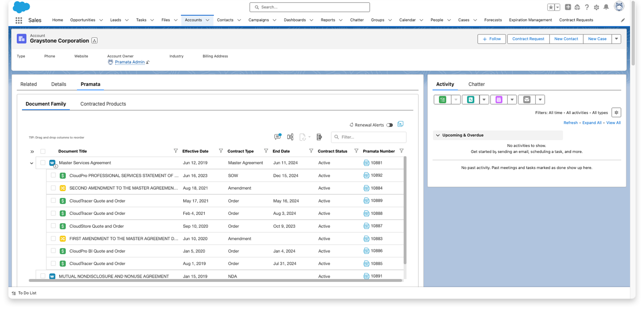Open the comments chat bubble icon
The width and height of the screenshot is (644, 310).
click(277, 137)
